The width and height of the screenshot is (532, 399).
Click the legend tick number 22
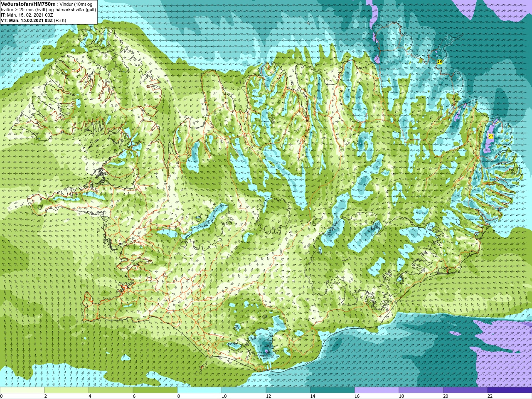click(x=490, y=396)
